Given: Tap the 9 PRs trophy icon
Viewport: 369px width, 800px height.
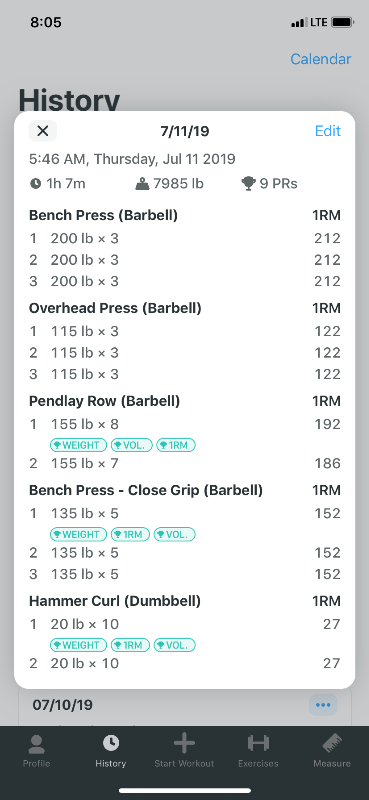Looking at the screenshot, I should coord(248,184).
